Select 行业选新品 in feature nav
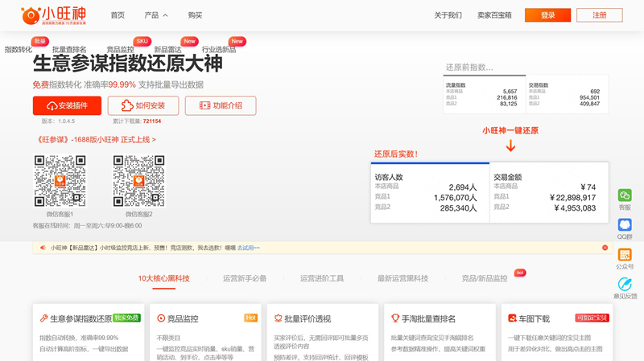Screen dimensions: 644x361 click(219, 50)
